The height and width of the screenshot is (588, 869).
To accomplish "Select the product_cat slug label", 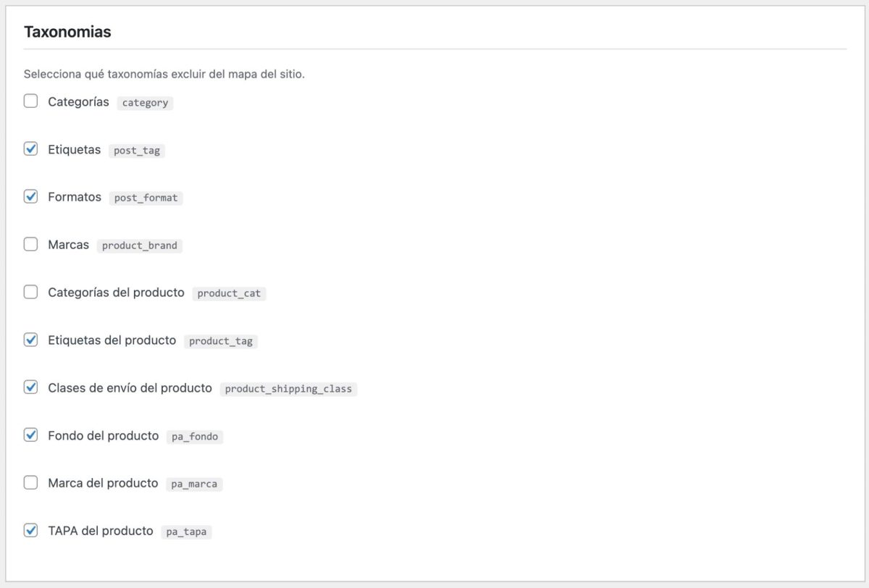I will point(229,293).
